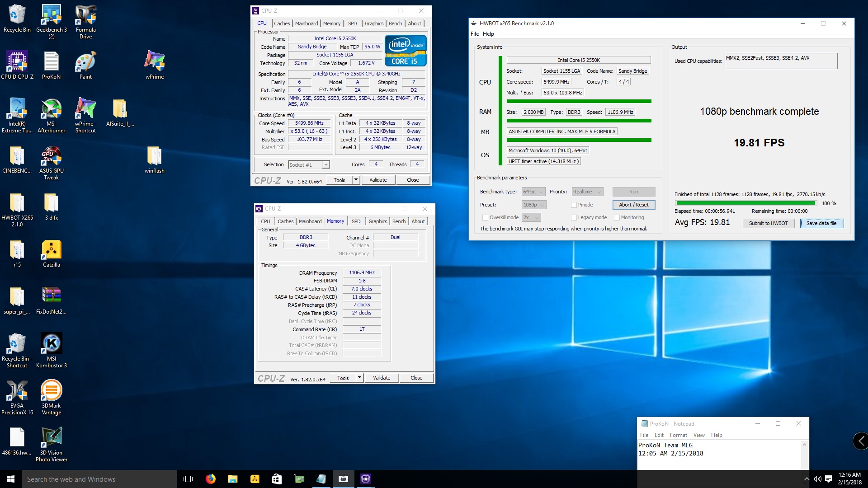This screenshot has width=868, height=488.
Task: Launch EVGA PrecisionX 16 shortcut
Action: coord(17,398)
